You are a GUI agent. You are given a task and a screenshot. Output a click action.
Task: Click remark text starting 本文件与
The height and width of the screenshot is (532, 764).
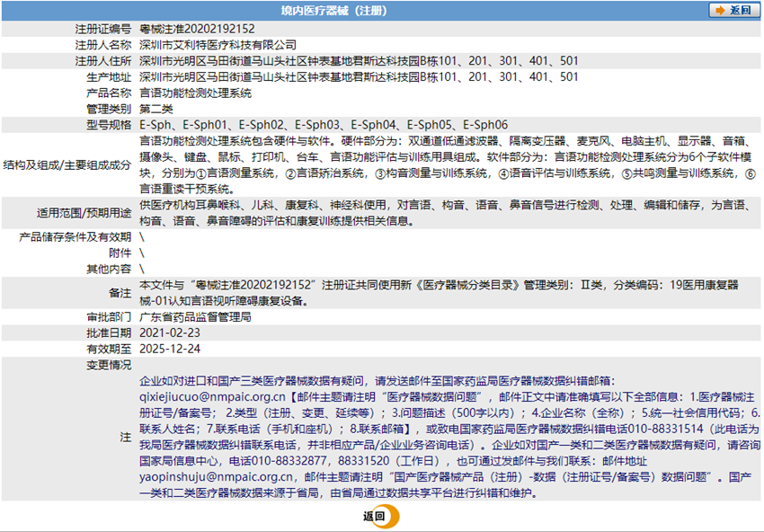439,293
